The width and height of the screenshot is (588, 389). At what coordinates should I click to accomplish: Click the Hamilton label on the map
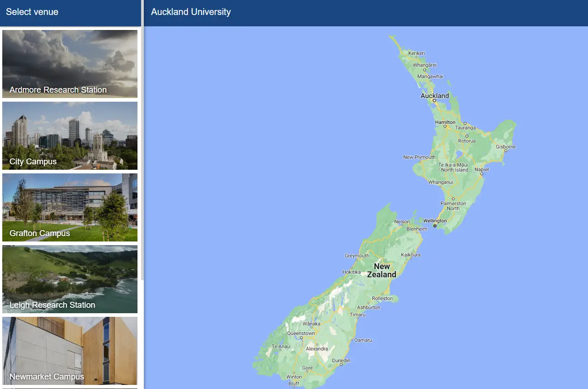(445, 123)
